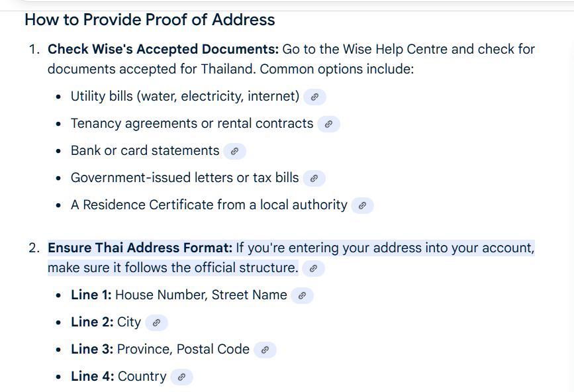Open link icon beside Line 4 Country
Image resolution: width=574 pixels, height=392 pixels.
[x=181, y=377]
